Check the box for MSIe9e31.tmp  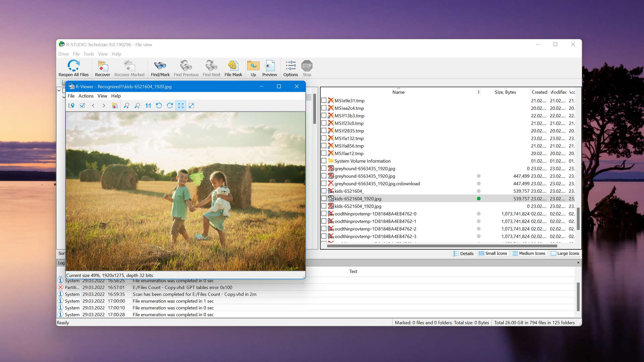click(x=324, y=100)
